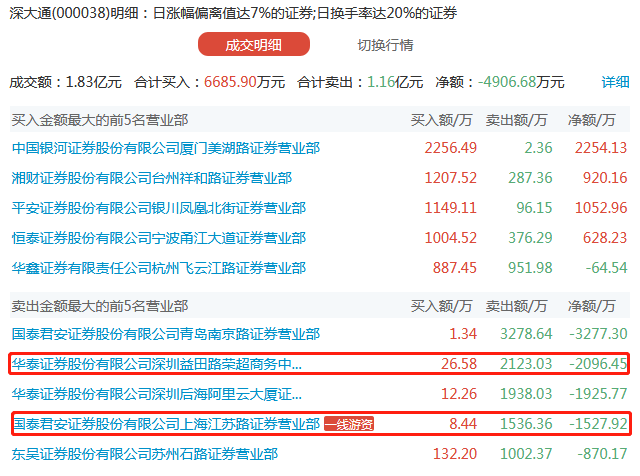
Task: Click the net amount -1925.77
Action: 598,394
